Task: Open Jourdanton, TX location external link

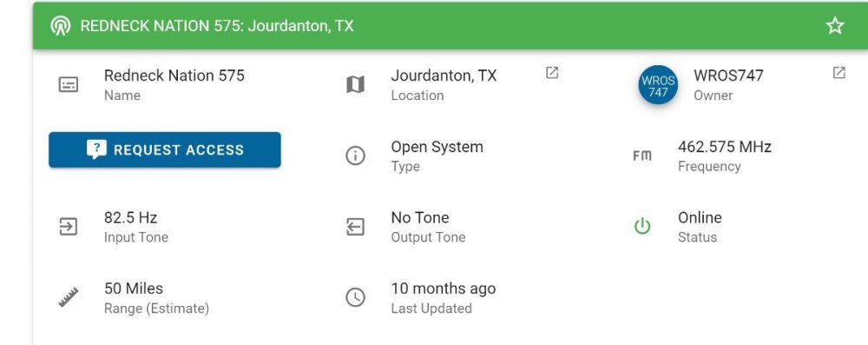Action: 552,73
